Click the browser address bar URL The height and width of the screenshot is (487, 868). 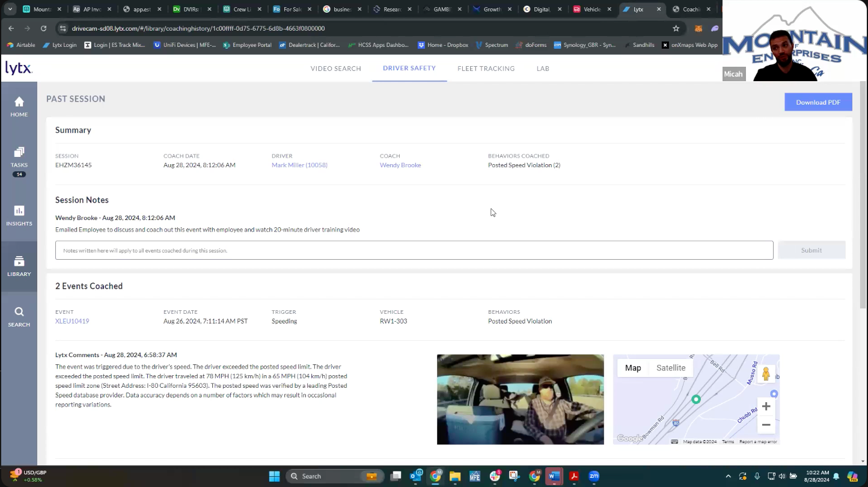(198, 28)
